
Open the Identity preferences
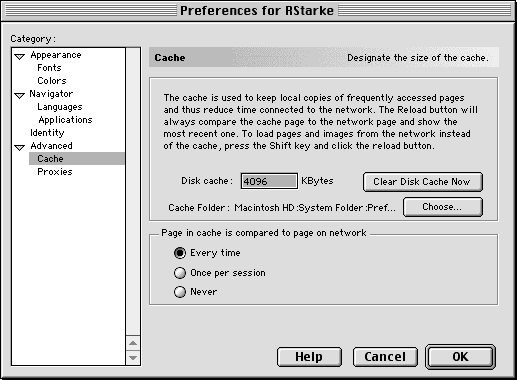coord(47,133)
